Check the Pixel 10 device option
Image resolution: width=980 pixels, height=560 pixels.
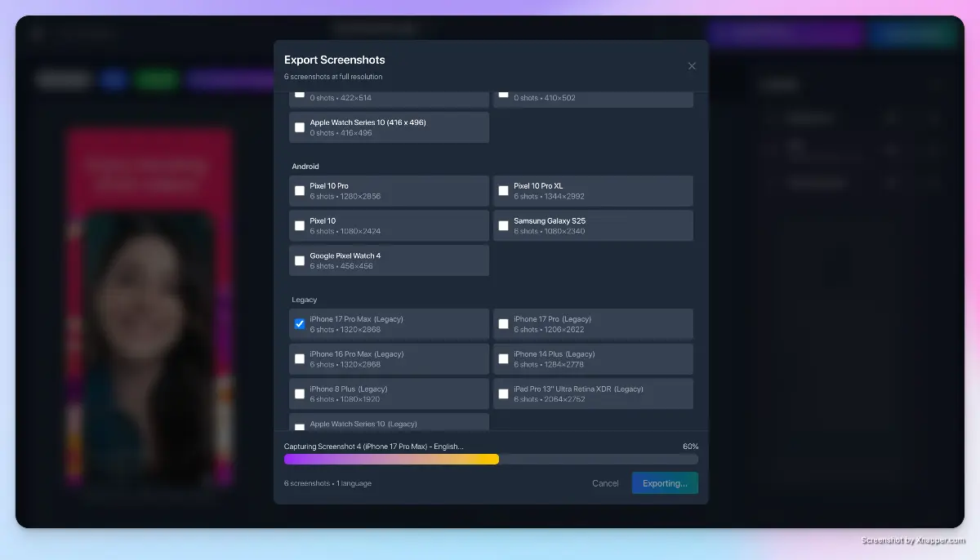point(300,225)
